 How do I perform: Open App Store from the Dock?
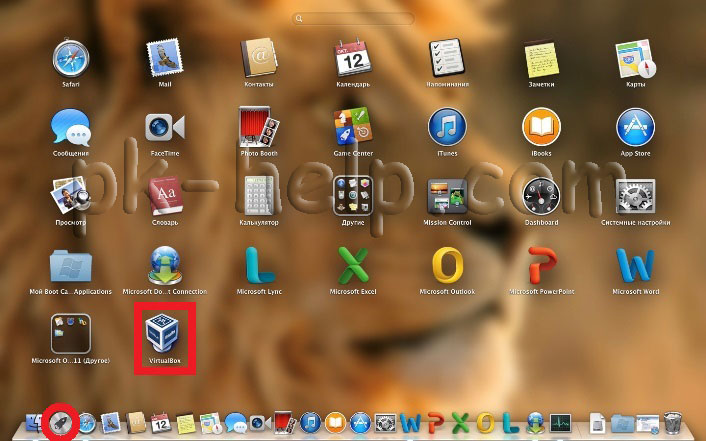click(x=360, y=423)
